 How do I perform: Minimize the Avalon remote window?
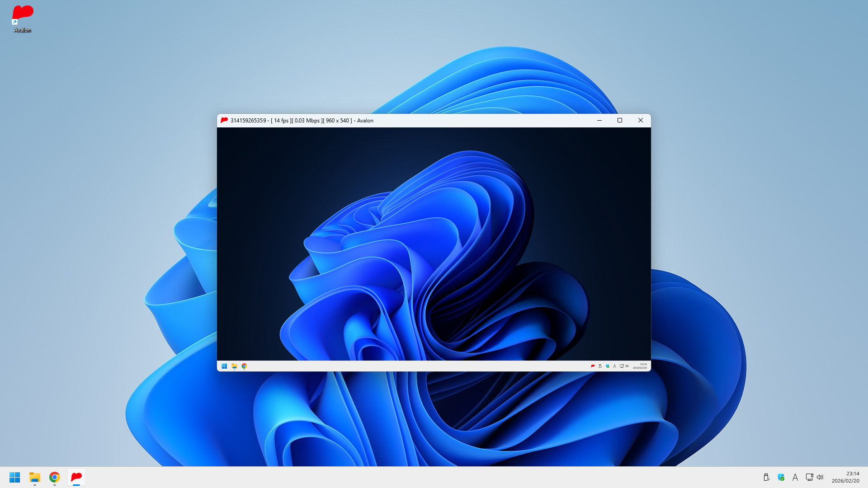(599, 120)
